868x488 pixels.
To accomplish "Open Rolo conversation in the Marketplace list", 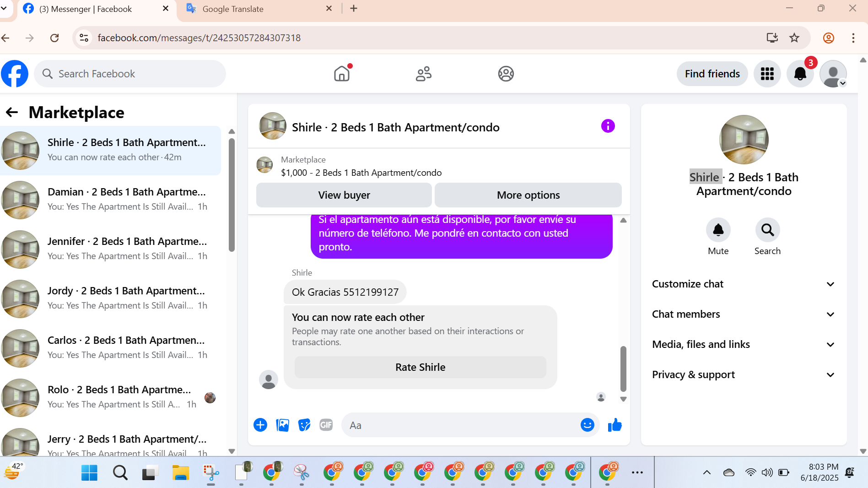I will point(110,398).
